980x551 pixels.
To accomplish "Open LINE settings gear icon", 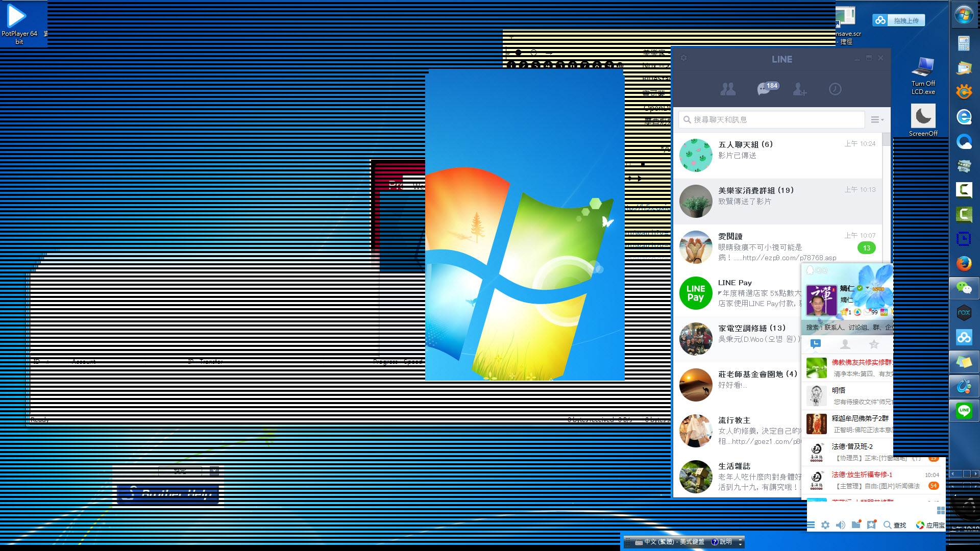I will pyautogui.click(x=683, y=58).
